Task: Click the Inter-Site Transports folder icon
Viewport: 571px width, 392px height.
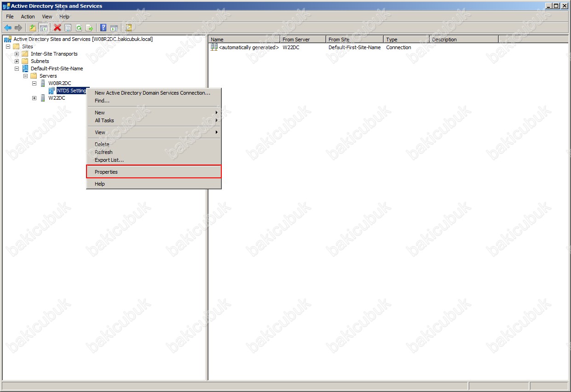Action: pyautogui.click(x=25, y=54)
